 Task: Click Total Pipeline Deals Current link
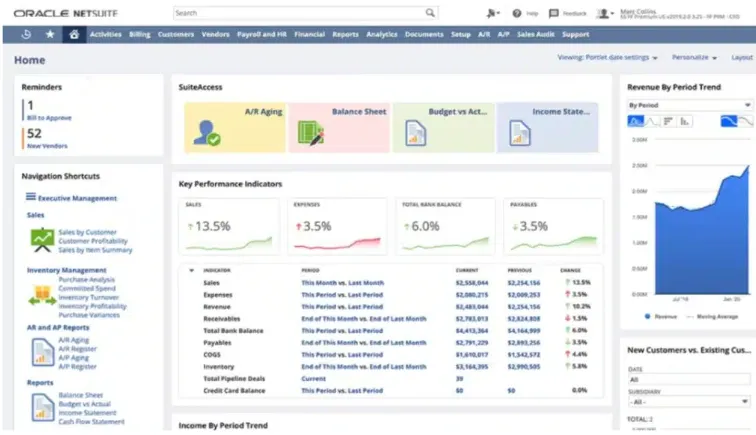[313, 379]
